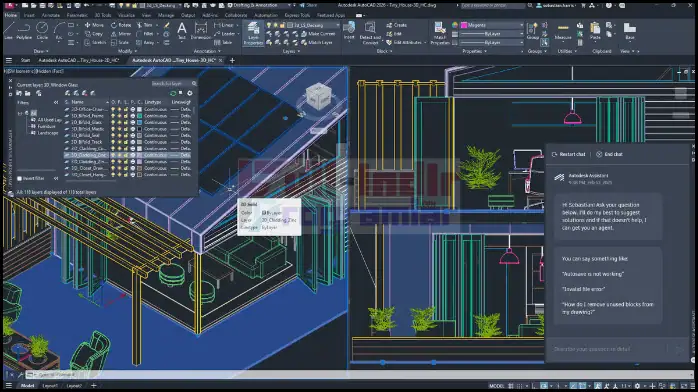698x392 pixels.
Task: Switch to the Tiny_House-2D_HC drawing tab
Action: [79, 60]
